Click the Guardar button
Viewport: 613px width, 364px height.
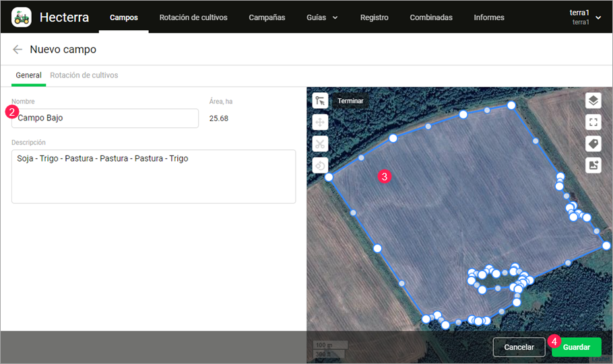tap(576, 347)
